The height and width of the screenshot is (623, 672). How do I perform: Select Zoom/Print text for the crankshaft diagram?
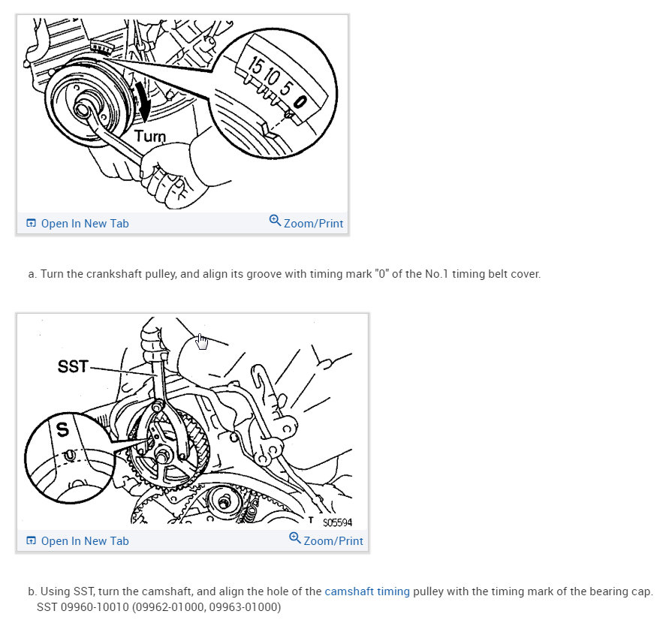313,224
